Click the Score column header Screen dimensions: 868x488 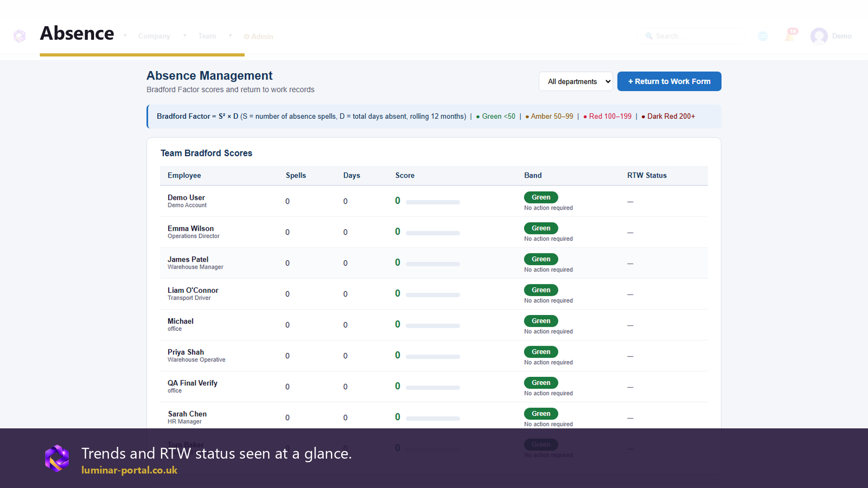[405, 175]
